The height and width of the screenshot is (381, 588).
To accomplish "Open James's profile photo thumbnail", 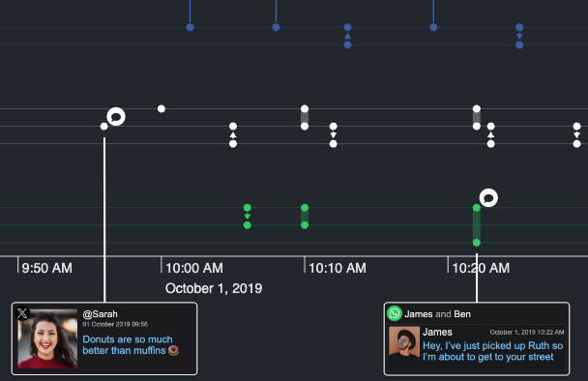I will coord(404,341).
